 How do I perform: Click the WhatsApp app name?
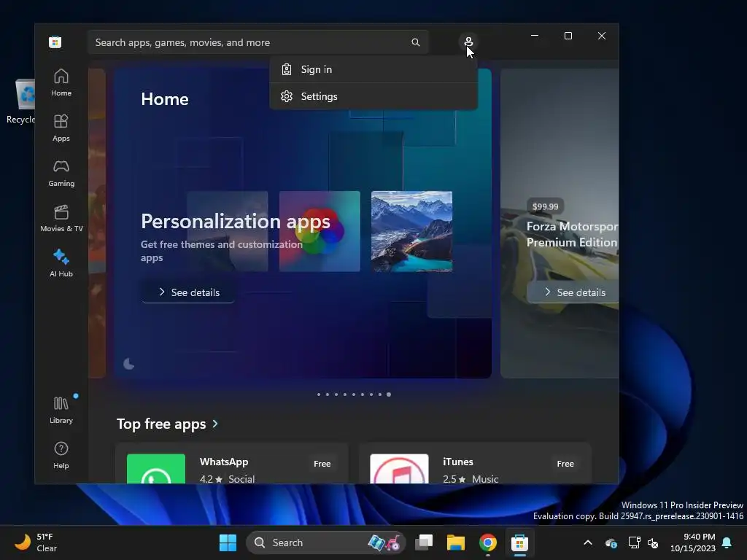(x=224, y=462)
